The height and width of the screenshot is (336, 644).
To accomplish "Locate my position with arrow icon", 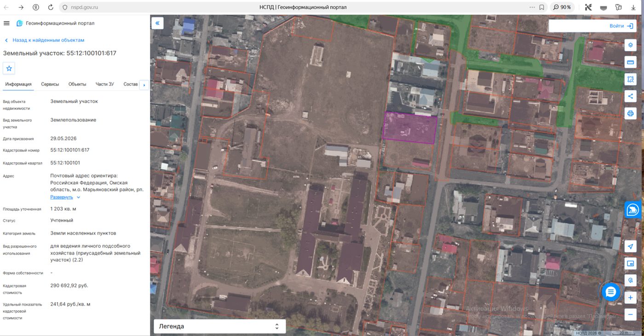I will pos(630,247).
